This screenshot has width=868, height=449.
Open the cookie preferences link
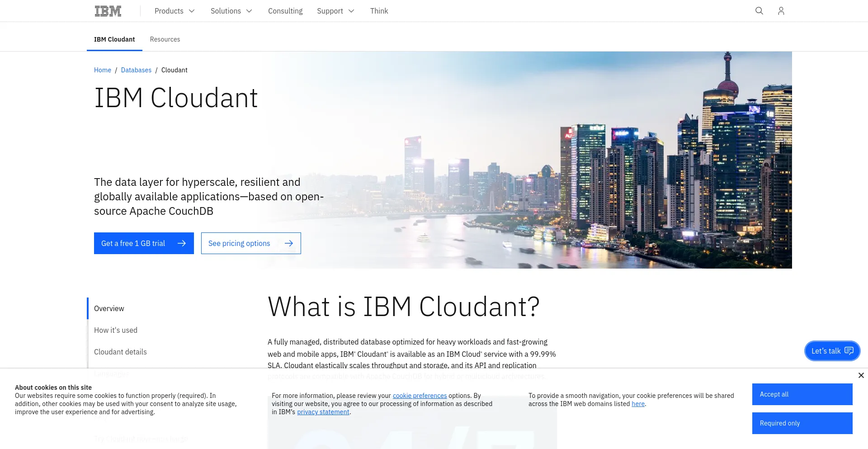[420, 396]
